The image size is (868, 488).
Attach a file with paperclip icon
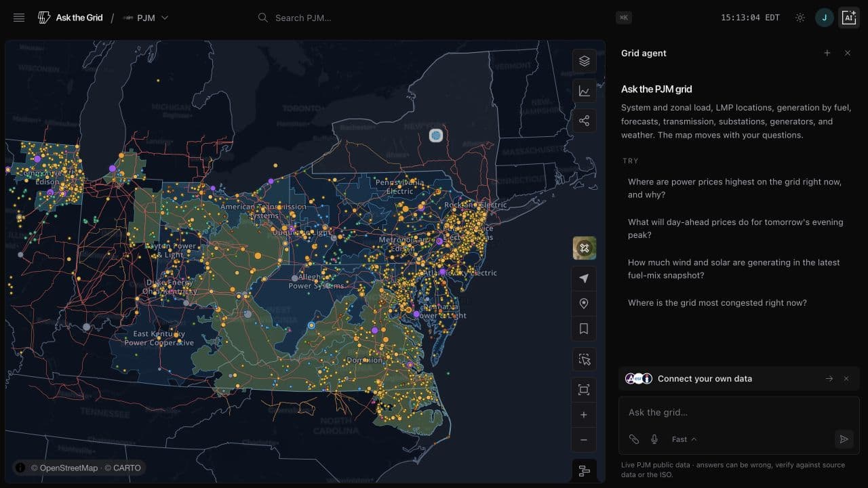[633, 439]
